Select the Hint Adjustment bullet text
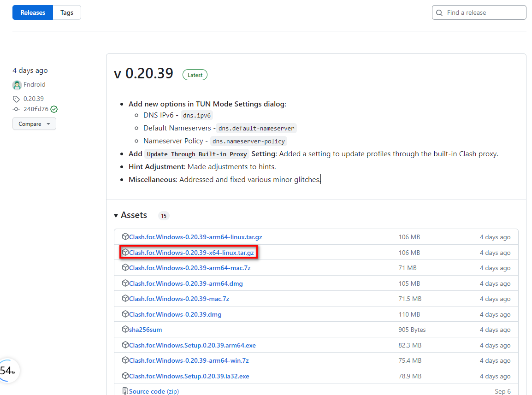 pyautogui.click(x=202, y=167)
